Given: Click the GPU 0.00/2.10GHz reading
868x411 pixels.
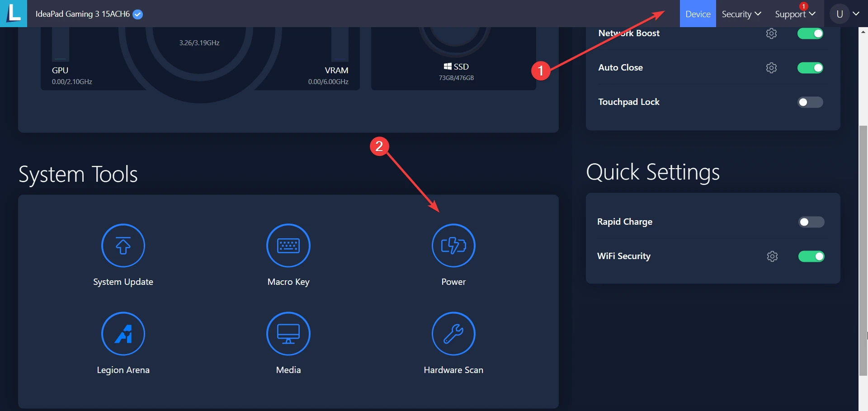Looking at the screenshot, I should pos(72,82).
